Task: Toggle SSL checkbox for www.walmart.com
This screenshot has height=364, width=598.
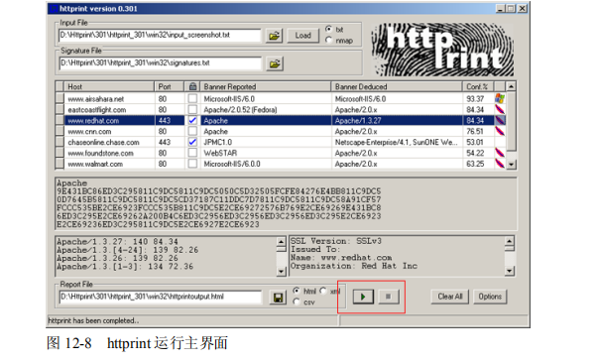Action: [x=192, y=164]
